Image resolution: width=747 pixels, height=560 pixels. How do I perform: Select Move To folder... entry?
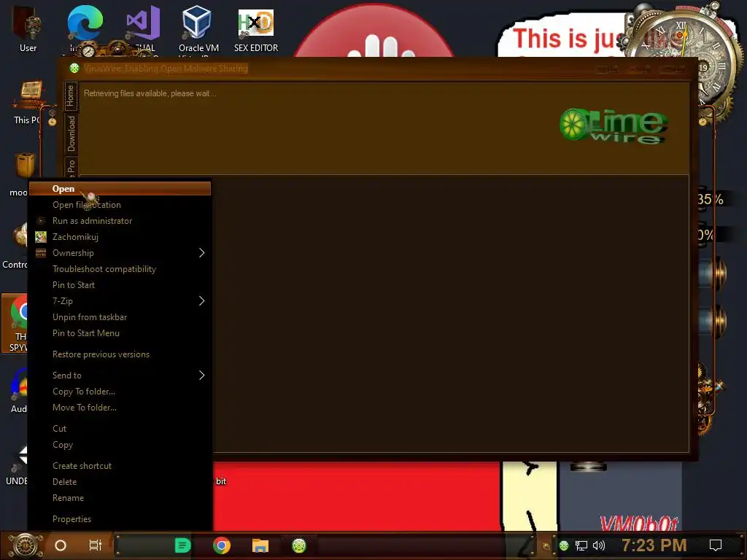tap(120, 408)
